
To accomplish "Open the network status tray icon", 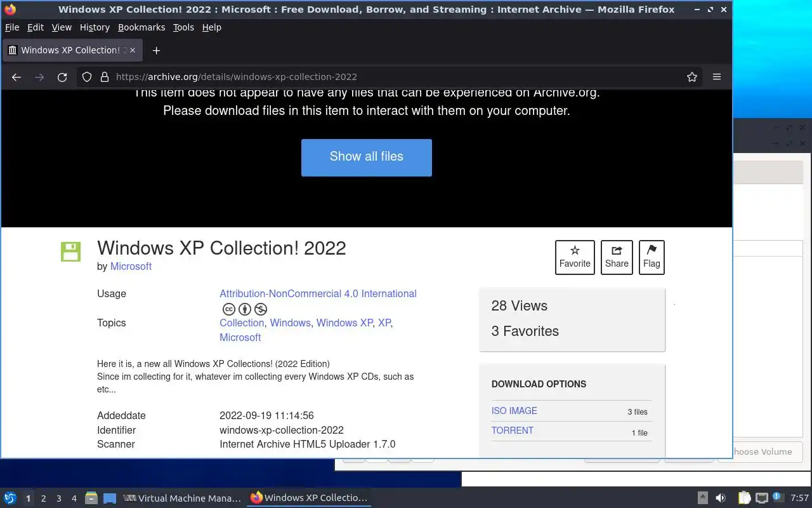I will [x=762, y=498].
